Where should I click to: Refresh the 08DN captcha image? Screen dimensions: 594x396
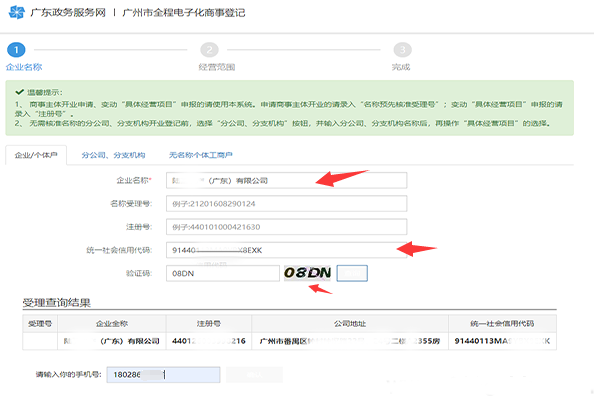pyautogui.click(x=307, y=273)
